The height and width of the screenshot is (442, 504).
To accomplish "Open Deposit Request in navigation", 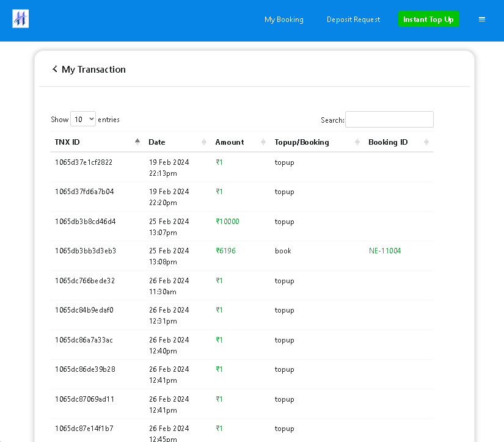I will pos(353,20).
